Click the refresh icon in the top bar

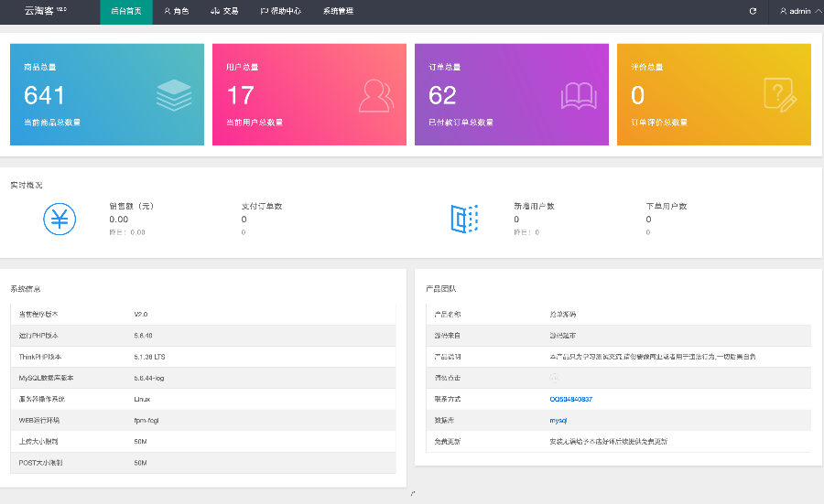click(x=753, y=12)
